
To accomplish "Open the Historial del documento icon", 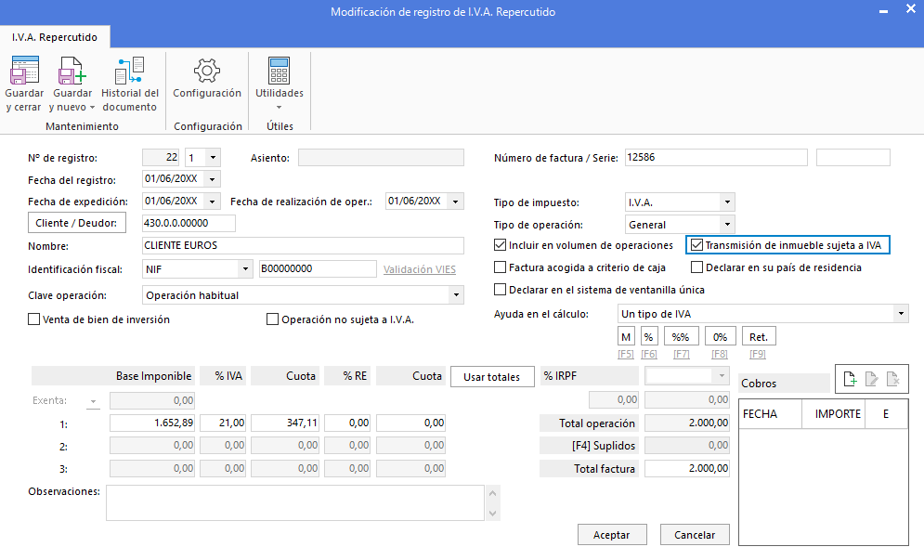I will pos(130,70).
